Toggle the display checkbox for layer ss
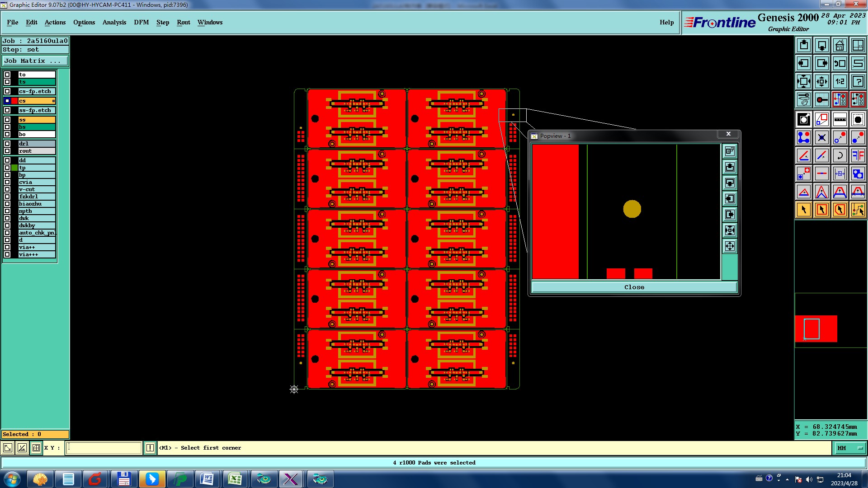 (x=7, y=120)
